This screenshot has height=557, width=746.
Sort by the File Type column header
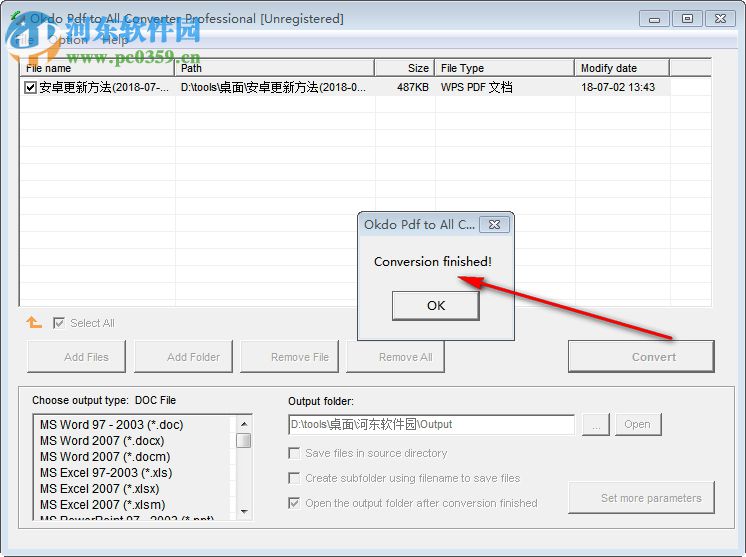pos(505,68)
